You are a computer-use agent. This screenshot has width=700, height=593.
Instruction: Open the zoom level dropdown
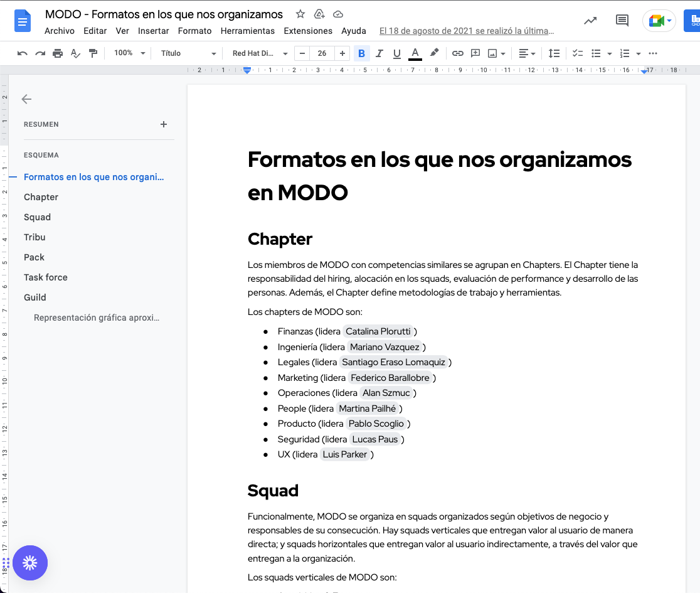point(129,53)
